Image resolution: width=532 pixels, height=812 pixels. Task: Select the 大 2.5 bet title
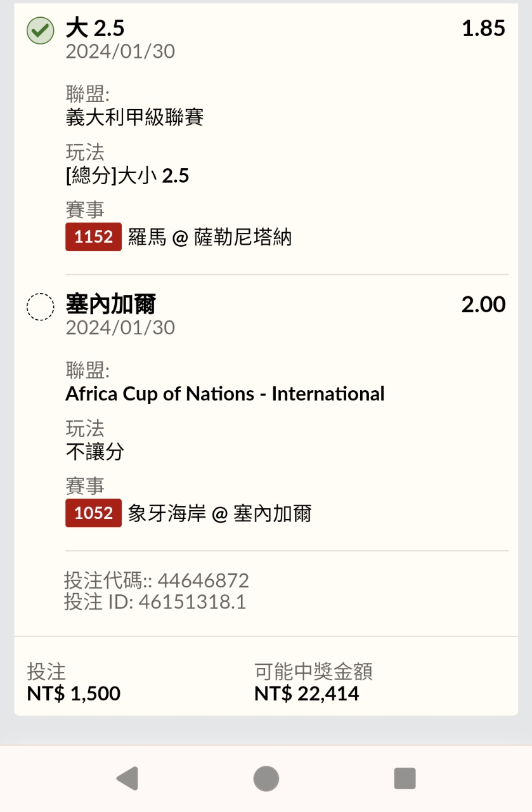point(95,29)
